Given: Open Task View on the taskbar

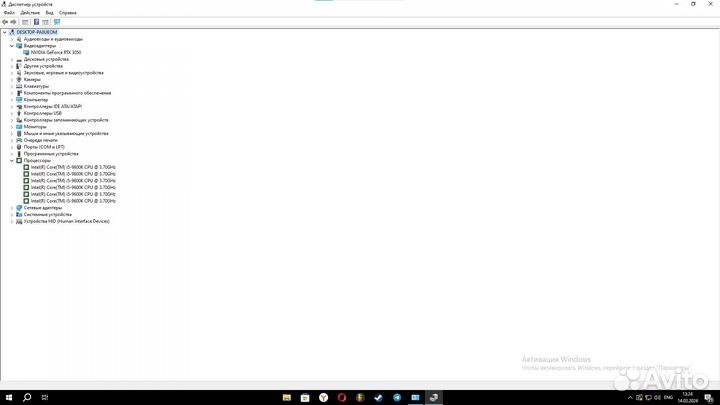Looking at the screenshot, I should click(x=45, y=398).
